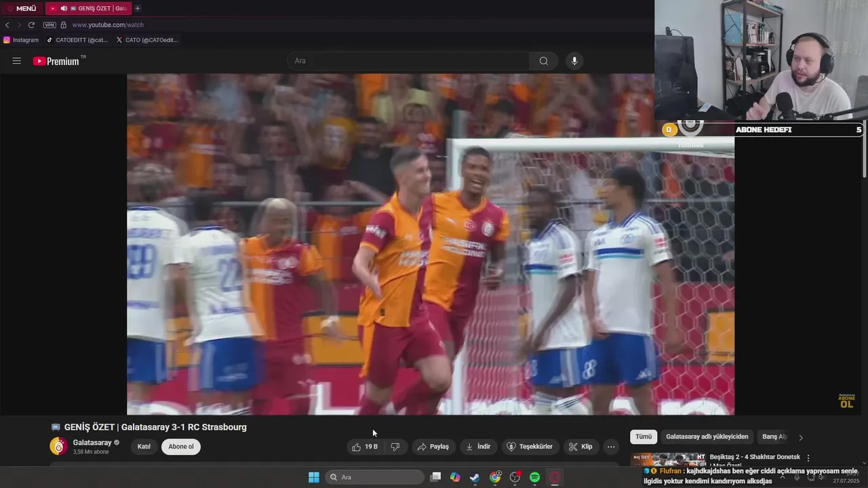The image size is (868, 488).
Task: Select the Tümü filter chip
Action: tap(644, 437)
